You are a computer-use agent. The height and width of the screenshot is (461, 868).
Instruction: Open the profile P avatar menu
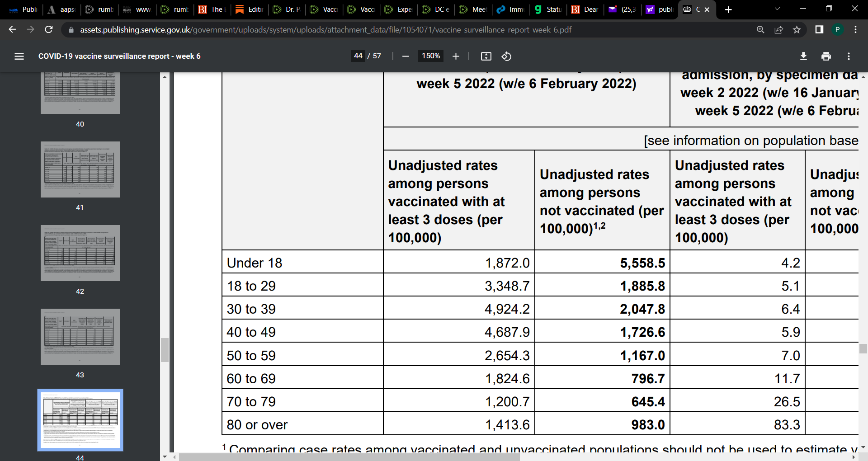tap(837, 29)
